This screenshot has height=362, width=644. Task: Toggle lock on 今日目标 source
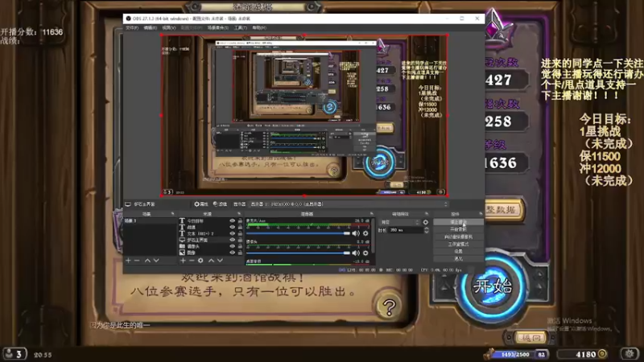tap(240, 220)
